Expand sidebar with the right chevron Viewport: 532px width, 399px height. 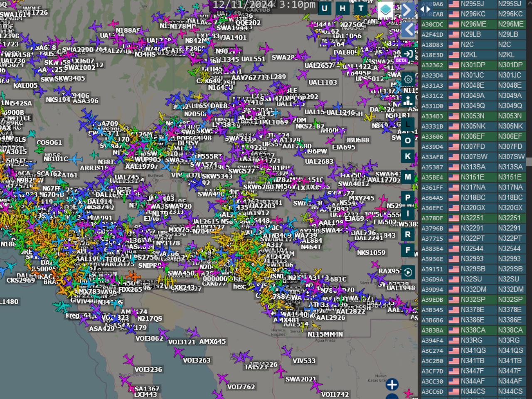[408, 10]
